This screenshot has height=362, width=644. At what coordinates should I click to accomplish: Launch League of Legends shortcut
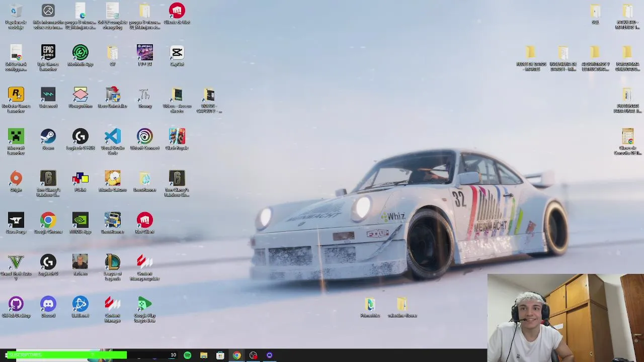coord(112,267)
